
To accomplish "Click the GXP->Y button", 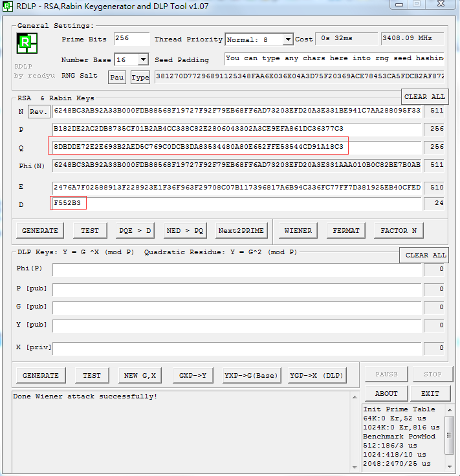I will [x=193, y=376].
